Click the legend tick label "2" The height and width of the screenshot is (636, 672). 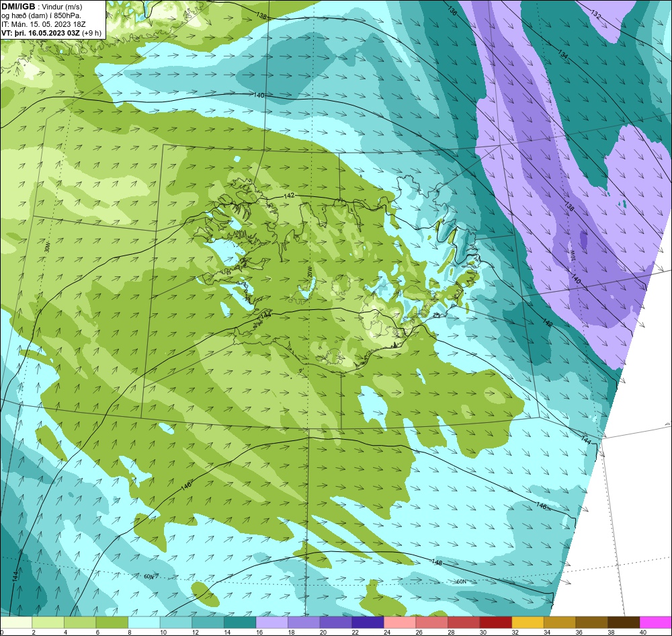[x=34, y=632]
